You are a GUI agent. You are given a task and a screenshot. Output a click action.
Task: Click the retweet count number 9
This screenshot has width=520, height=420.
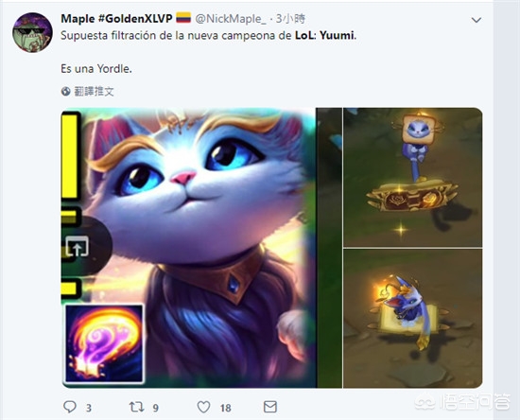click(x=156, y=408)
